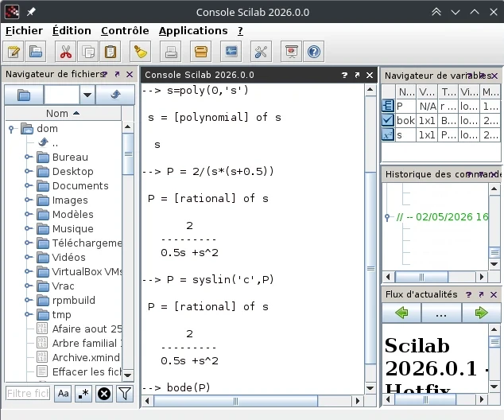
Task: Click the news feed scroll down arrow
Action: point(494,387)
